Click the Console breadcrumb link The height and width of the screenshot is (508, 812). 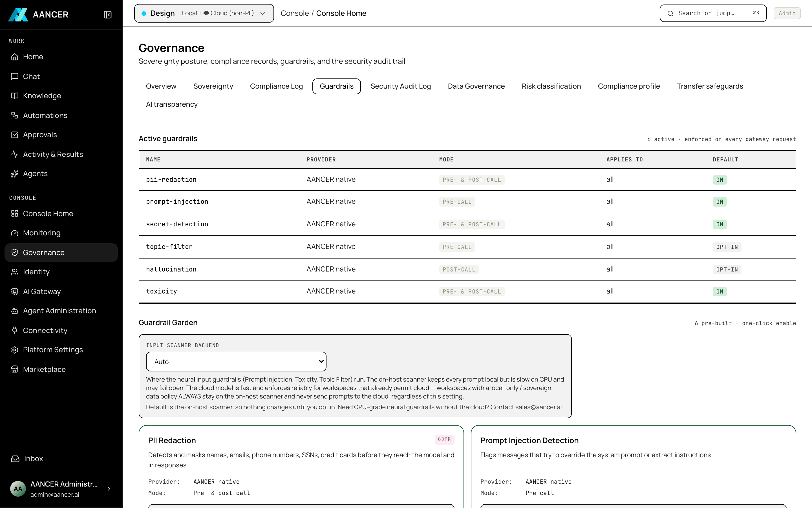[295, 14]
